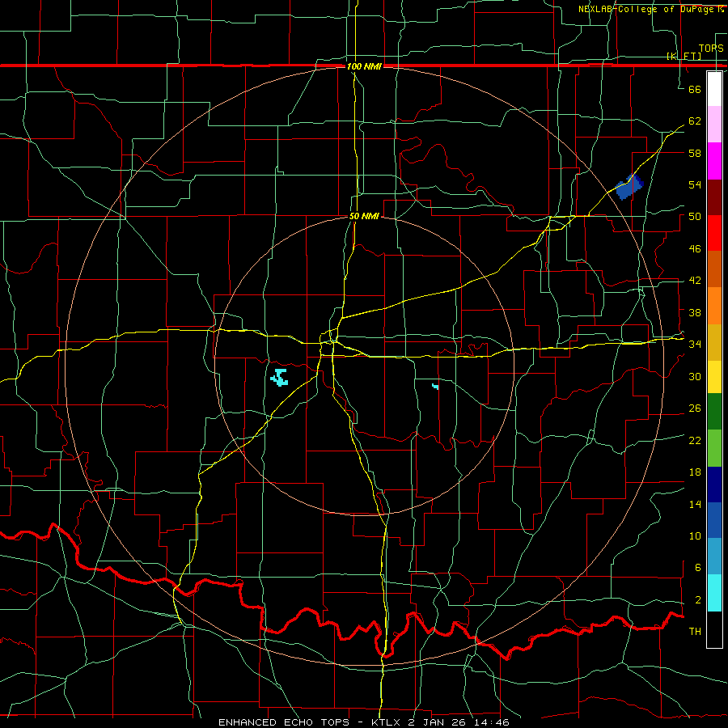
Task: Select legend tick label 10
Action: click(x=695, y=536)
